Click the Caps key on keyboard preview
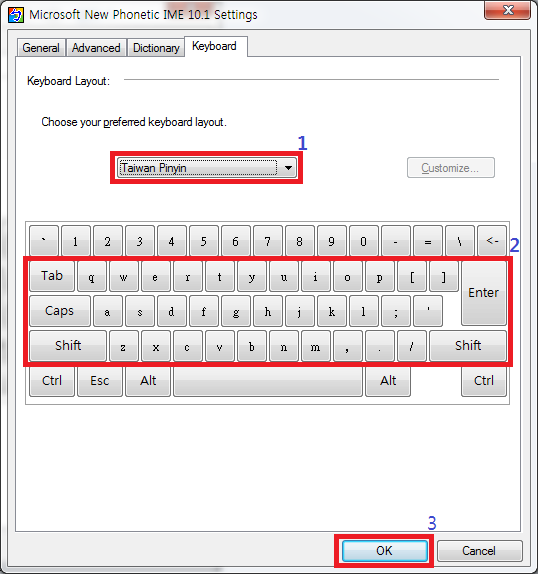The width and height of the screenshot is (538, 574). coord(60,311)
